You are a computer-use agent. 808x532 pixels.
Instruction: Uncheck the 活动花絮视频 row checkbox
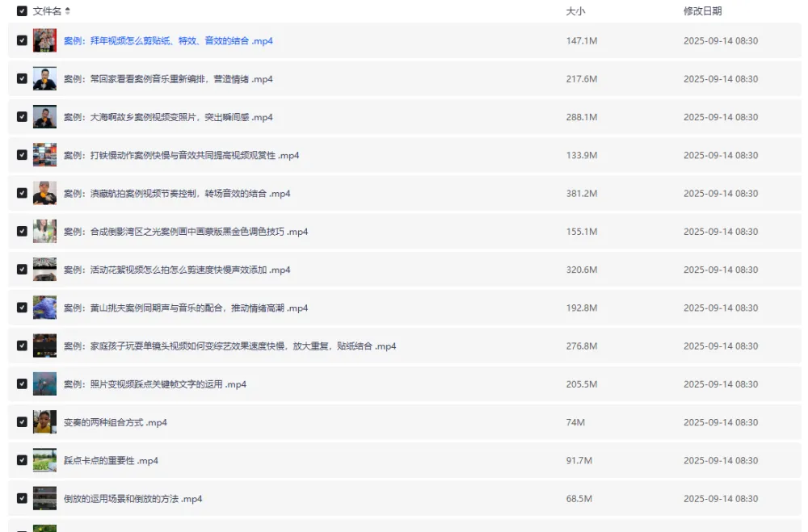[22, 270]
